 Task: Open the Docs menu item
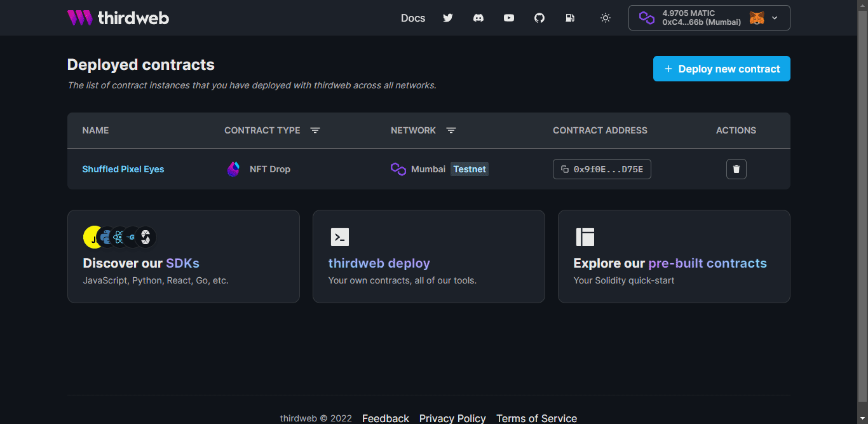coord(413,18)
